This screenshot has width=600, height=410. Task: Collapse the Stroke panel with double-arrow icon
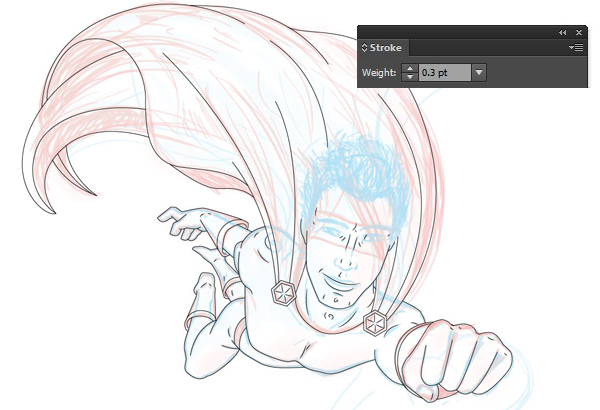pos(562,33)
